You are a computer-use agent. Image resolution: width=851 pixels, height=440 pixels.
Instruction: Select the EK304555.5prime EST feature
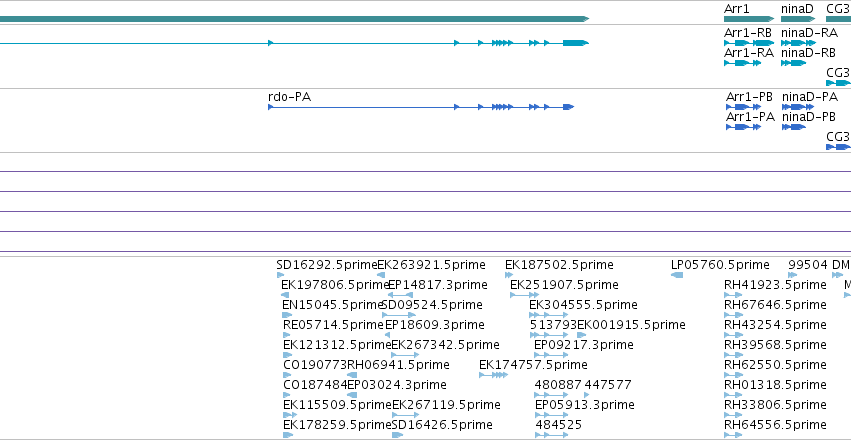point(549,315)
